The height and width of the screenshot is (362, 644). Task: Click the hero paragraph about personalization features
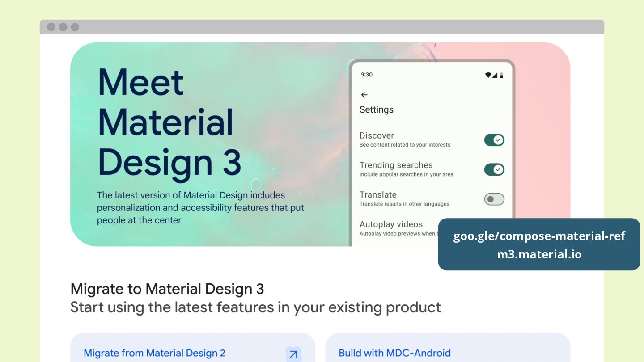200,208
